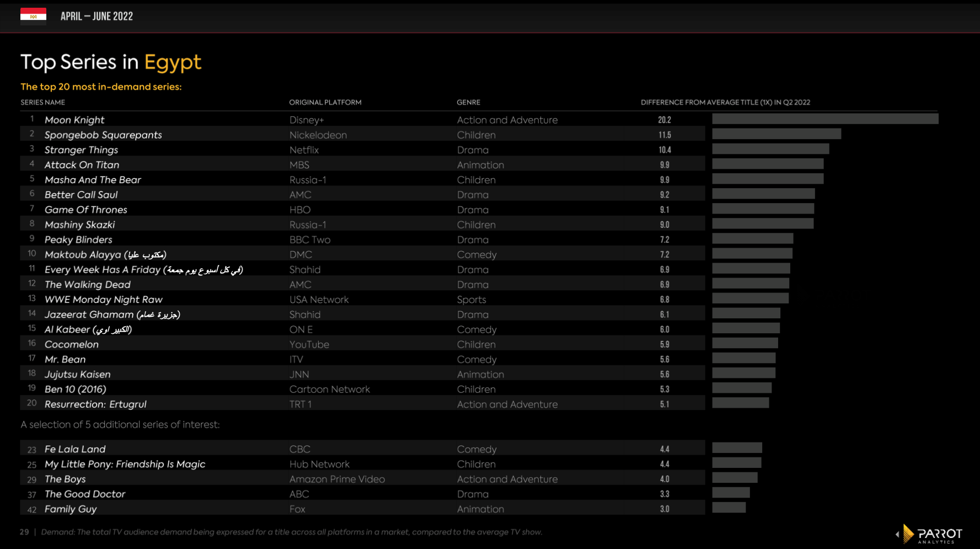980x549 pixels.
Task: Click the series name 'Mr. Bean'
Action: point(65,359)
